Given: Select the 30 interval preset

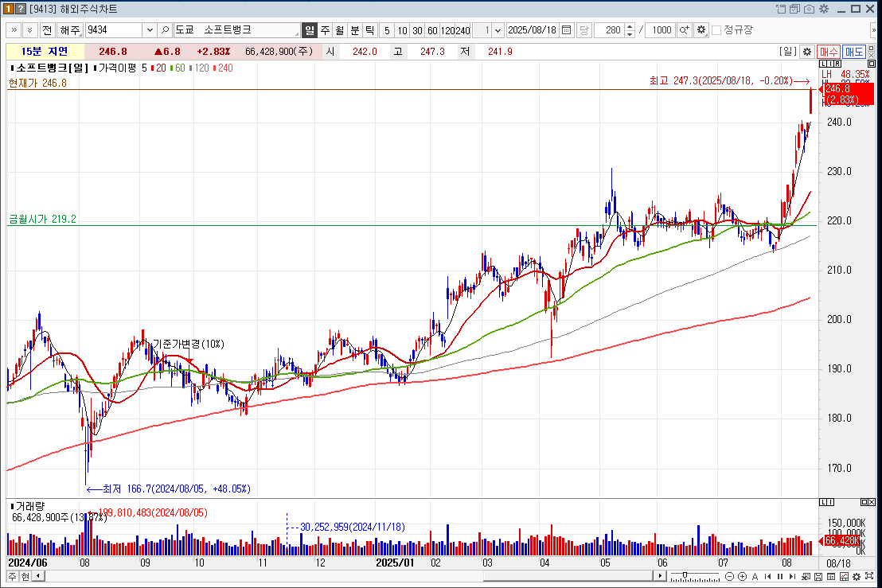Looking at the screenshot, I should (x=416, y=30).
